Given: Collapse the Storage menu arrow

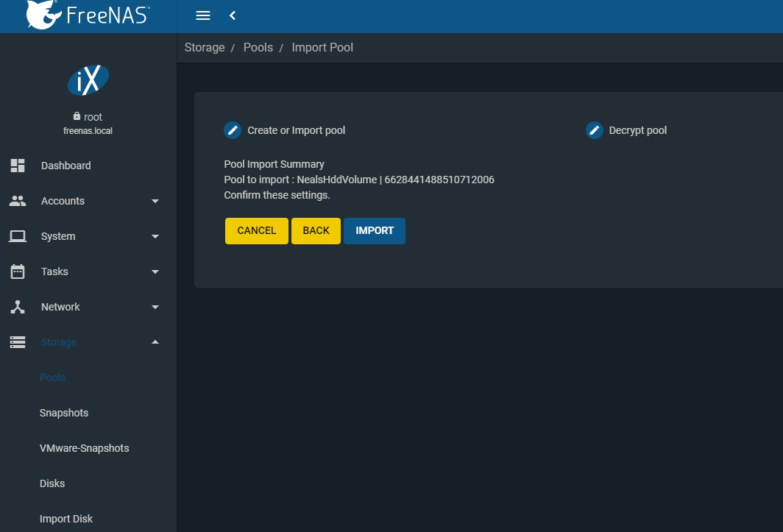Looking at the screenshot, I should coord(155,342).
